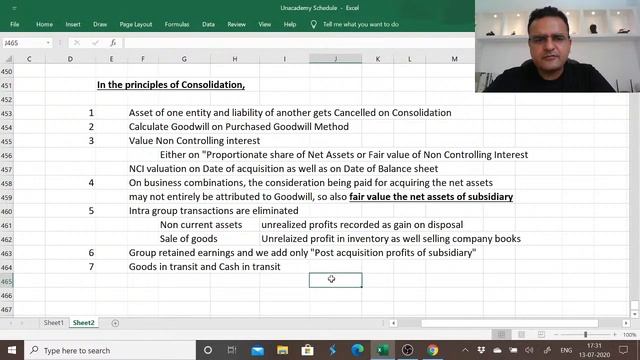Show hidden system tray icons
This screenshot has width=640, height=360.
(x=465, y=350)
